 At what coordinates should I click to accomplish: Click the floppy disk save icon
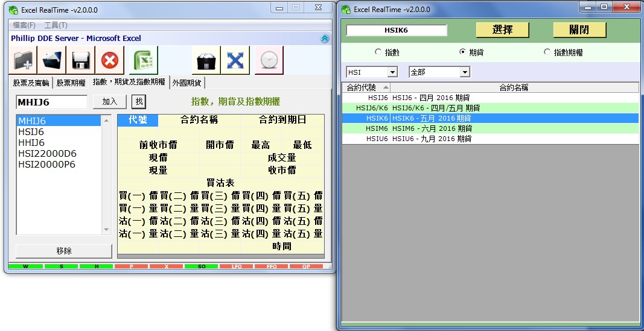pyautogui.click(x=81, y=60)
